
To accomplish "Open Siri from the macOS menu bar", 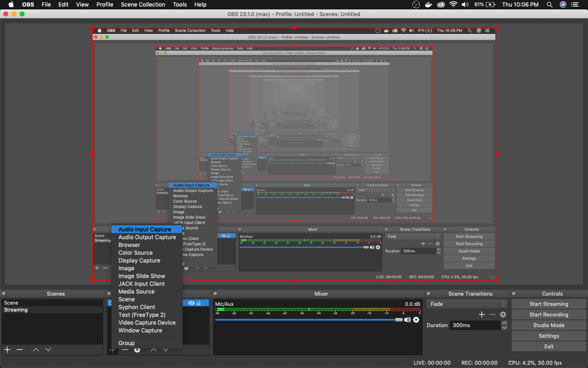I will pos(563,4).
